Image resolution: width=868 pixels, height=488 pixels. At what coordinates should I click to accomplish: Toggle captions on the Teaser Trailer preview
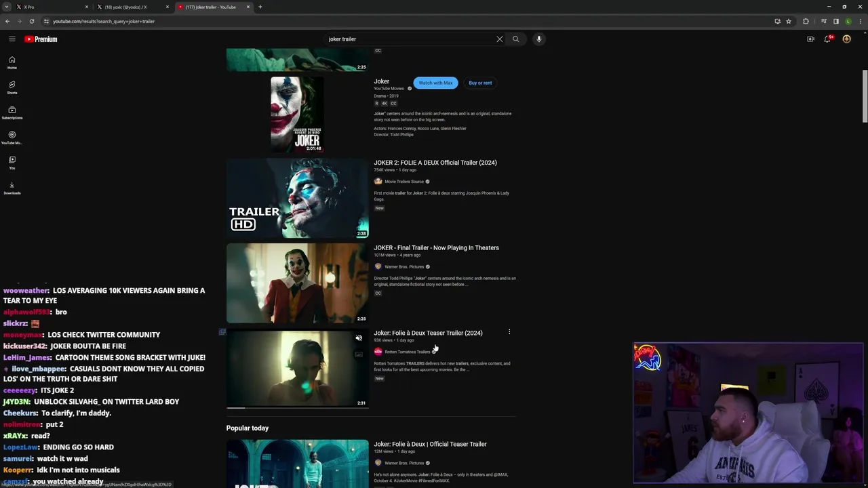tap(359, 354)
